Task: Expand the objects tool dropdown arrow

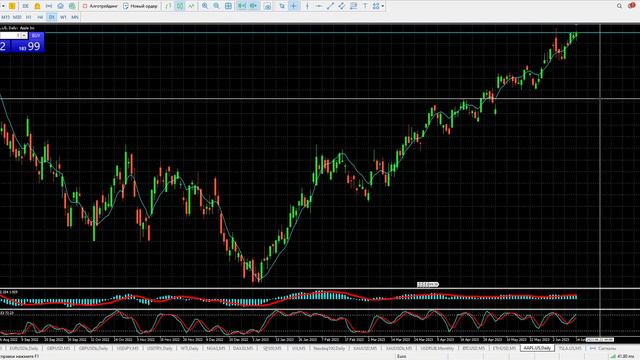Action: tap(382, 6)
